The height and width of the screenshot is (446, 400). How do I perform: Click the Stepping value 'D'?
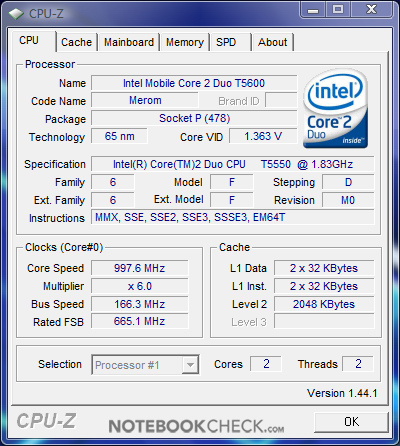348,182
